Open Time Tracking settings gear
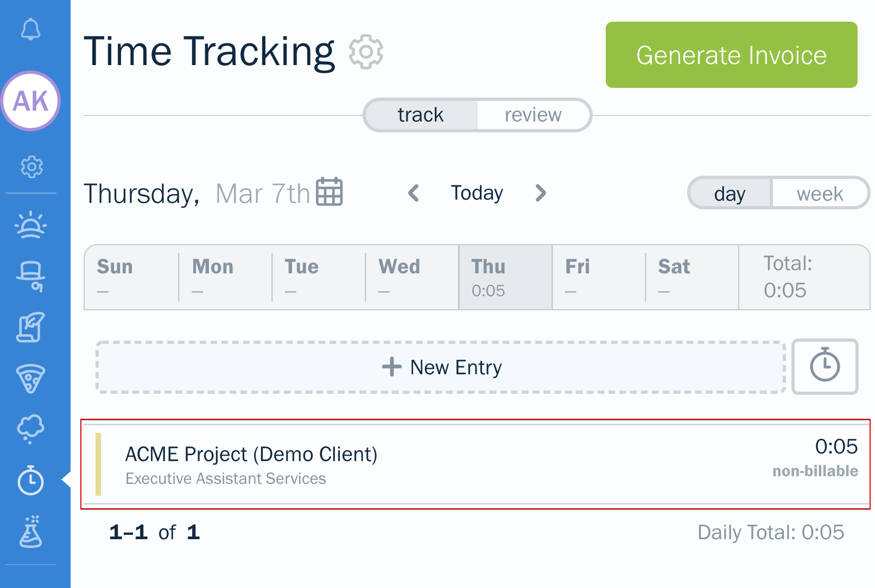Viewport: 875px width, 588px height. [366, 52]
